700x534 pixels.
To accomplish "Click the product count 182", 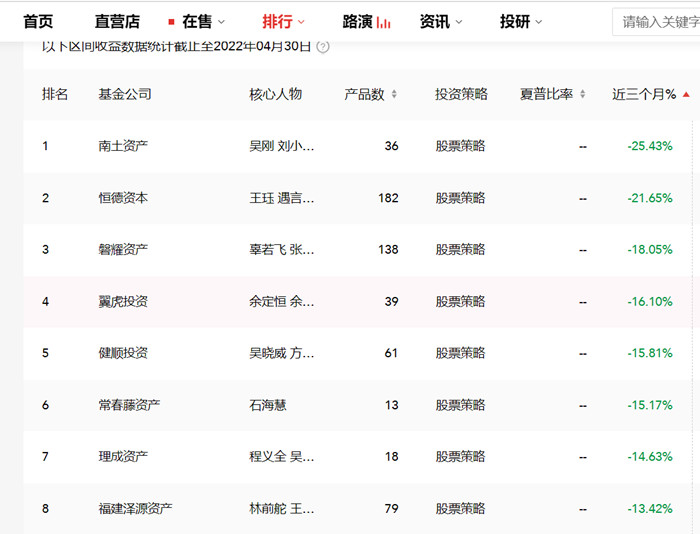I will pyautogui.click(x=388, y=198).
